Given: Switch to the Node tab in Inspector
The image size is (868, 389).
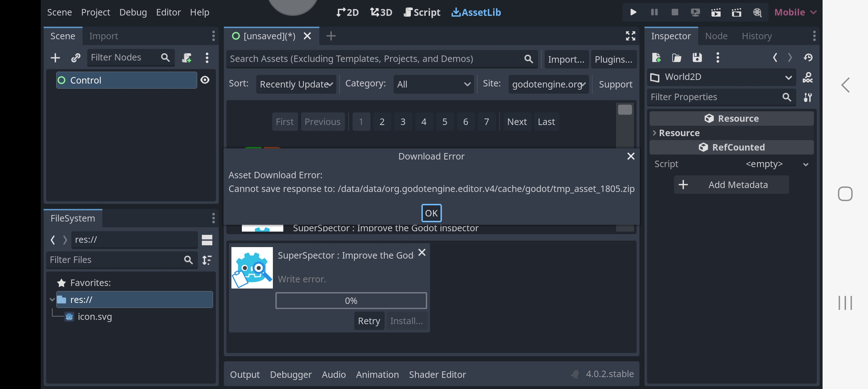Looking at the screenshot, I should [717, 36].
